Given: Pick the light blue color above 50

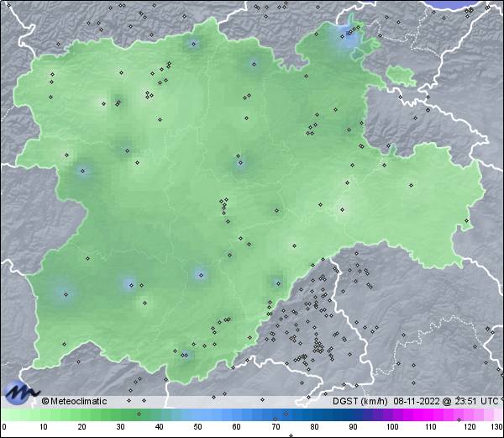Looking at the screenshot, I should pyautogui.click(x=197, y=414).
